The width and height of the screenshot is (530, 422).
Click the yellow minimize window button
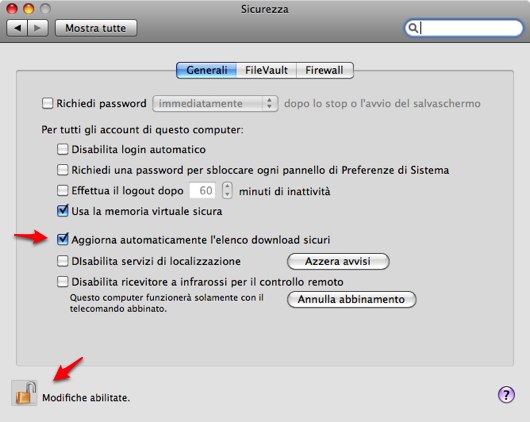[x=28, y=8]
